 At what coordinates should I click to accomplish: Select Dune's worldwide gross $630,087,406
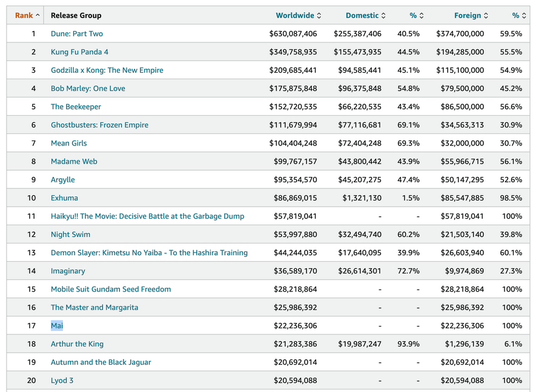point(293,34)
